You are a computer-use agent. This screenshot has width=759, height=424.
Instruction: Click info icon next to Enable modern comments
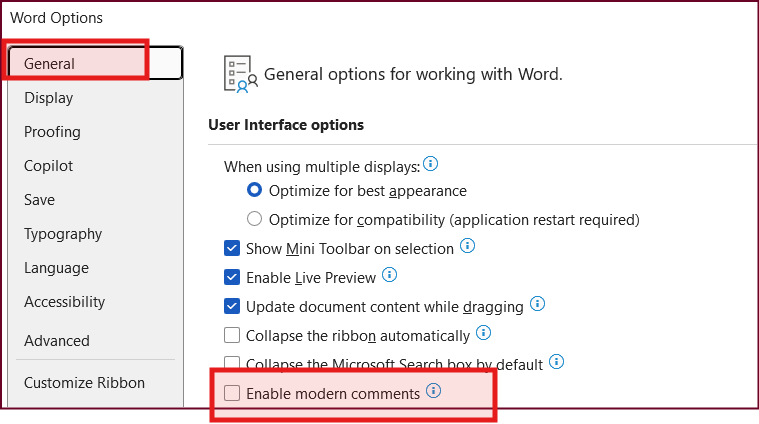click(433, 391)
